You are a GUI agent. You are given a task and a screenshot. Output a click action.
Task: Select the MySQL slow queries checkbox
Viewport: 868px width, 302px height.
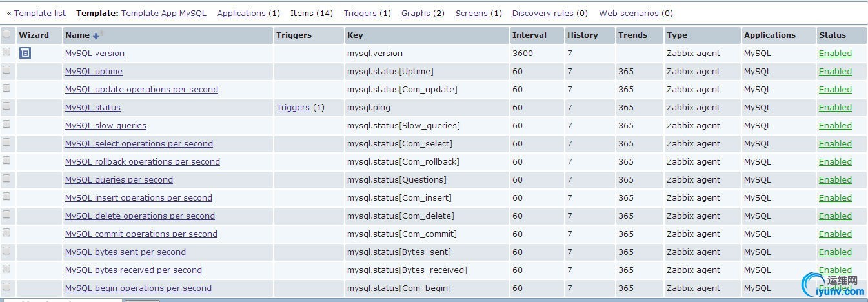click(x=6, y=124)
